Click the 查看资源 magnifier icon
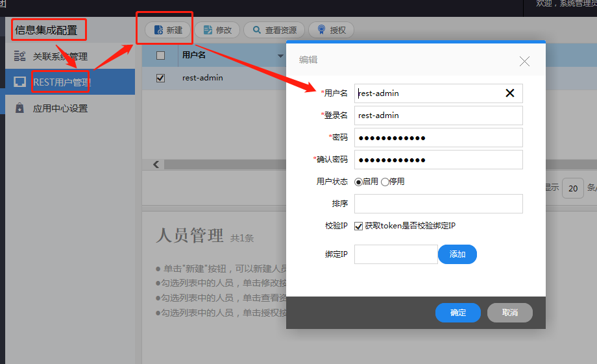The image size is (597, 364). coord(257,30)
